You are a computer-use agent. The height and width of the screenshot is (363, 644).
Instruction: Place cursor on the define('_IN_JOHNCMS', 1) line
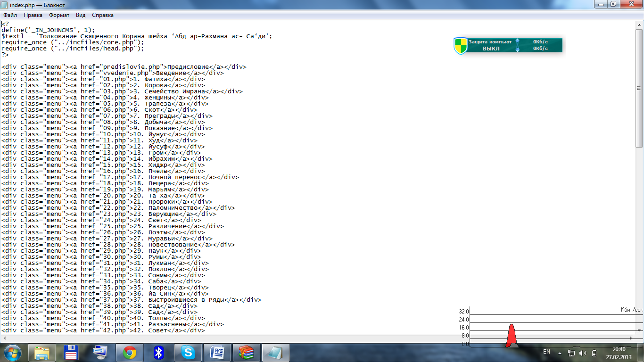[x=48, y=30]
